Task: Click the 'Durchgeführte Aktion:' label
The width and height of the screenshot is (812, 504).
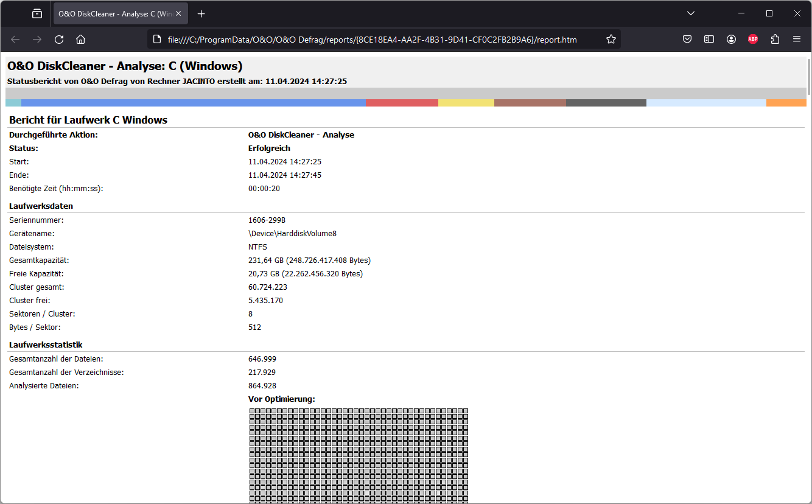Action: [x=54, y=135]
